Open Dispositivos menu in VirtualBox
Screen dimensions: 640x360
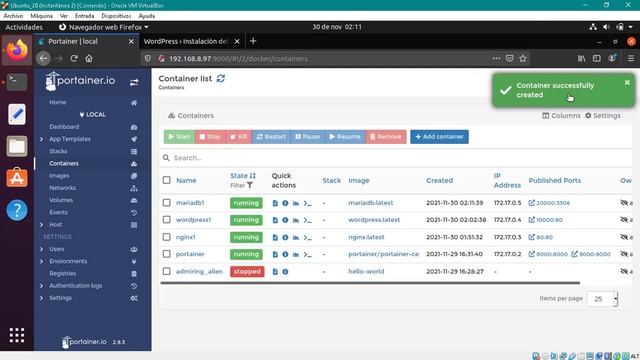[x=116, y=16]
